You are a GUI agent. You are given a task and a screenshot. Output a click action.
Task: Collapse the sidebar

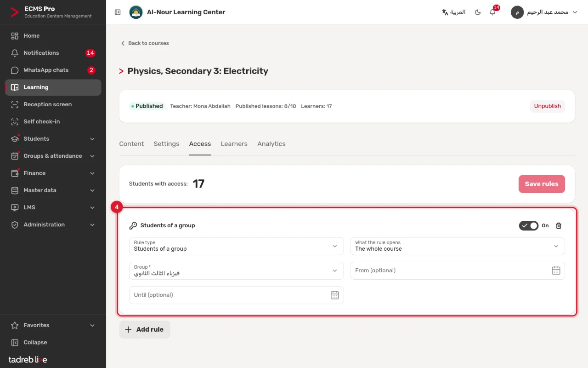(53, 342)
